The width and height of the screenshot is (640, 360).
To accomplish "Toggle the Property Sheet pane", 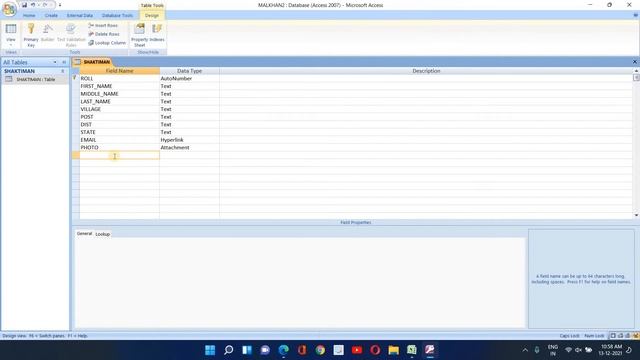I will (140, 35).
